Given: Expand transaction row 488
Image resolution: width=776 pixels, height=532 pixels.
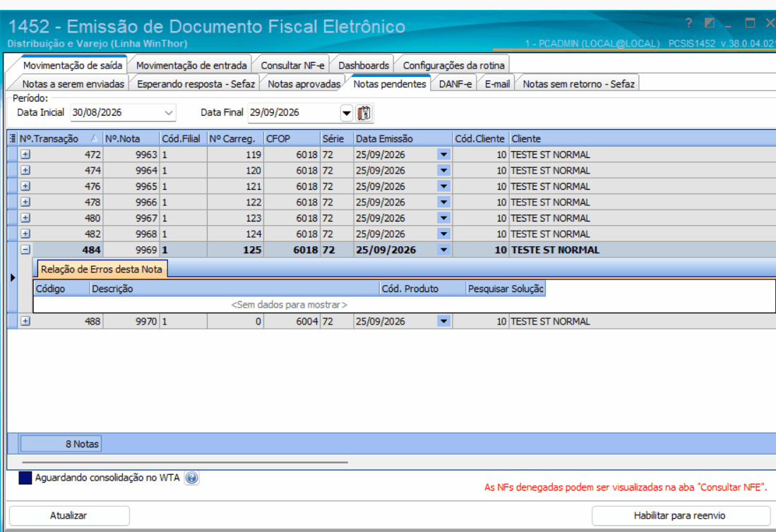Looking at the screenshot, I should tap(25, 321).
